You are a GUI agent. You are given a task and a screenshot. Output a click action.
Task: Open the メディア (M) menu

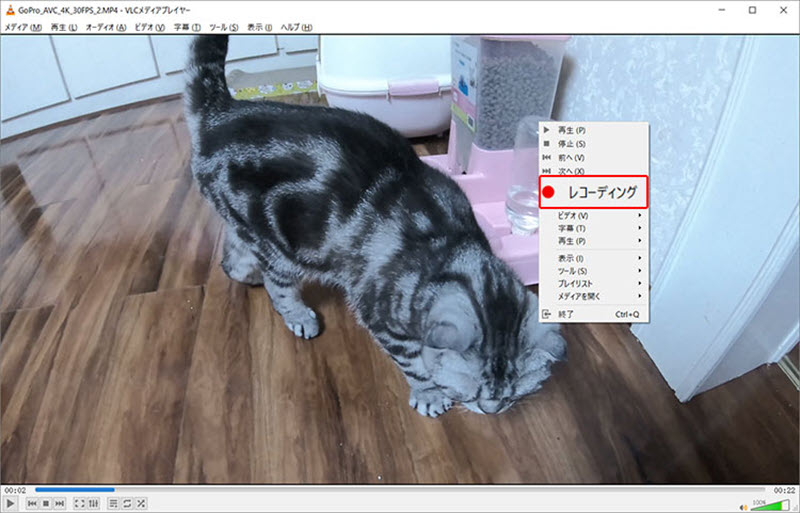[23, 28]
